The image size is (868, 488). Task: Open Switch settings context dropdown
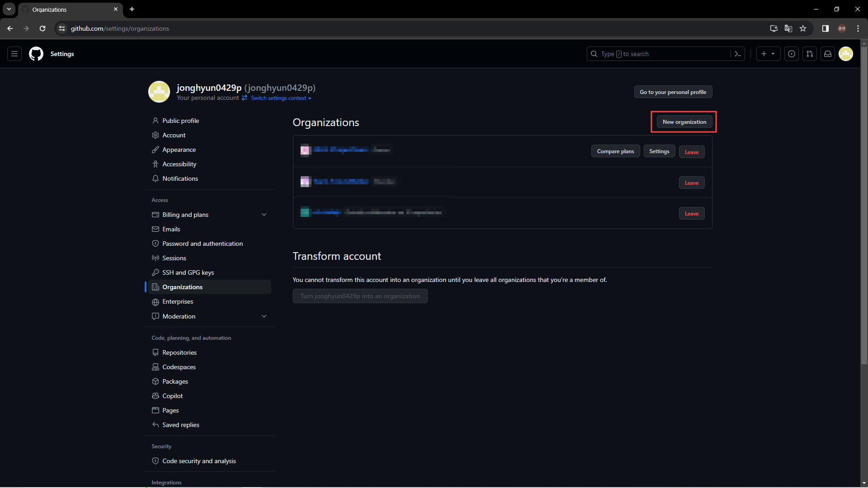[281, 98]
